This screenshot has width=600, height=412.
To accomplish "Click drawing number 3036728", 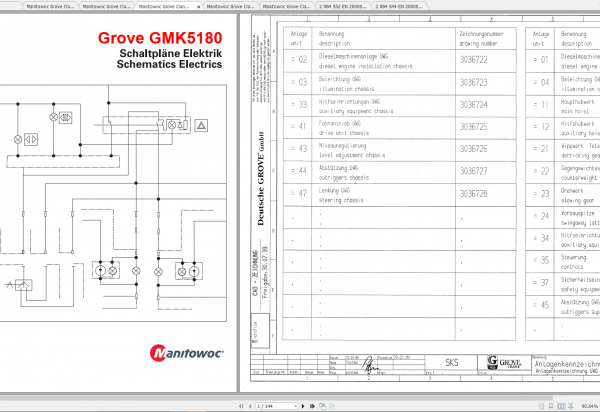I will [x=473, y=194].
